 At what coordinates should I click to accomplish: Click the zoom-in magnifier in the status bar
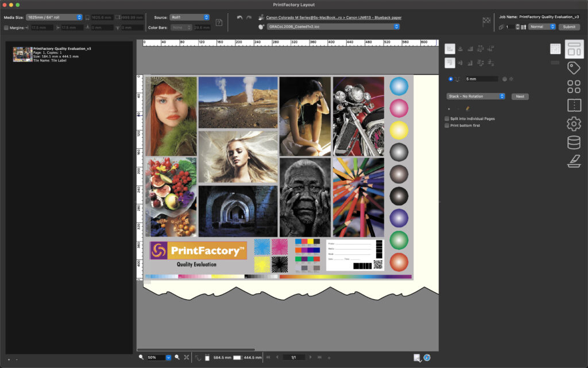(177, 358)
